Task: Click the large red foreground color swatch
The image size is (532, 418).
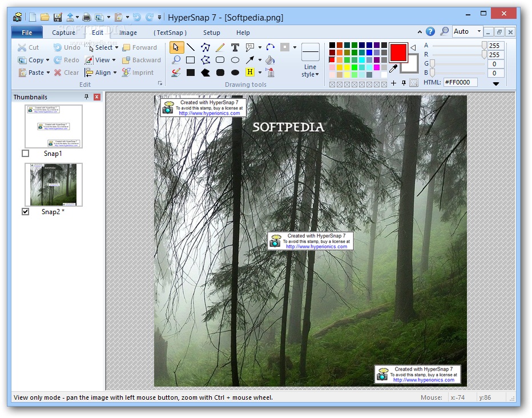Action: 398,53
